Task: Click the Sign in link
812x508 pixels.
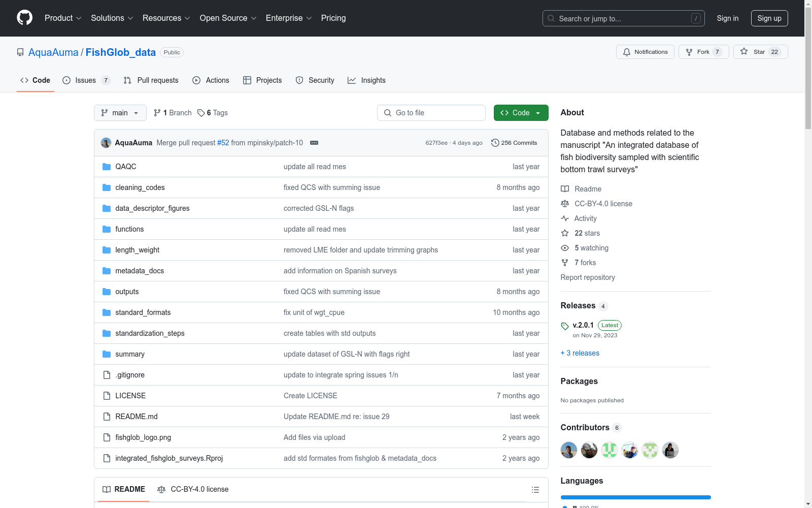Action: coord(728,18)
